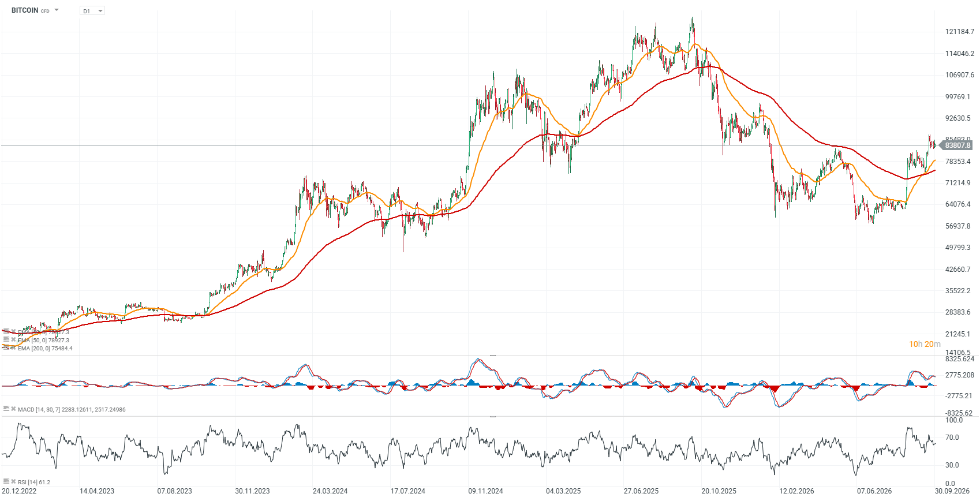This screenshot has height=501, width=980.
Task: Click the RSI 30.0 level label
Action: 952,465
